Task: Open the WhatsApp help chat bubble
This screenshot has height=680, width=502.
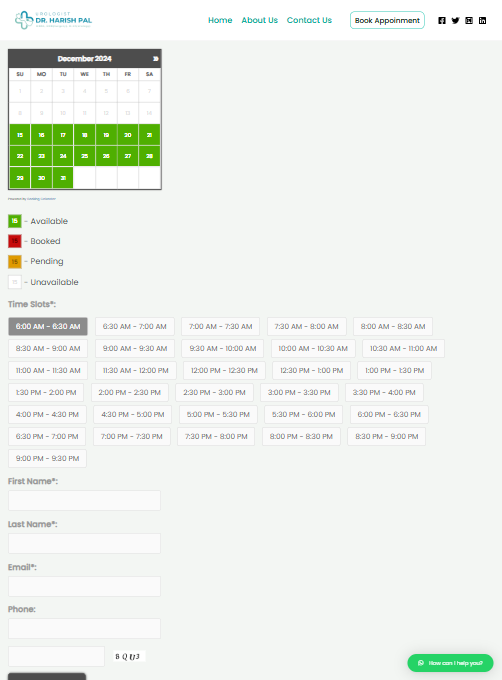Action: 450,663
